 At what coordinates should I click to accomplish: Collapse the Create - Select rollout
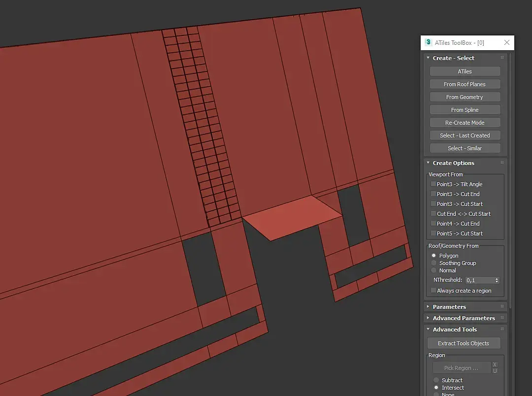tap(453, 58)
